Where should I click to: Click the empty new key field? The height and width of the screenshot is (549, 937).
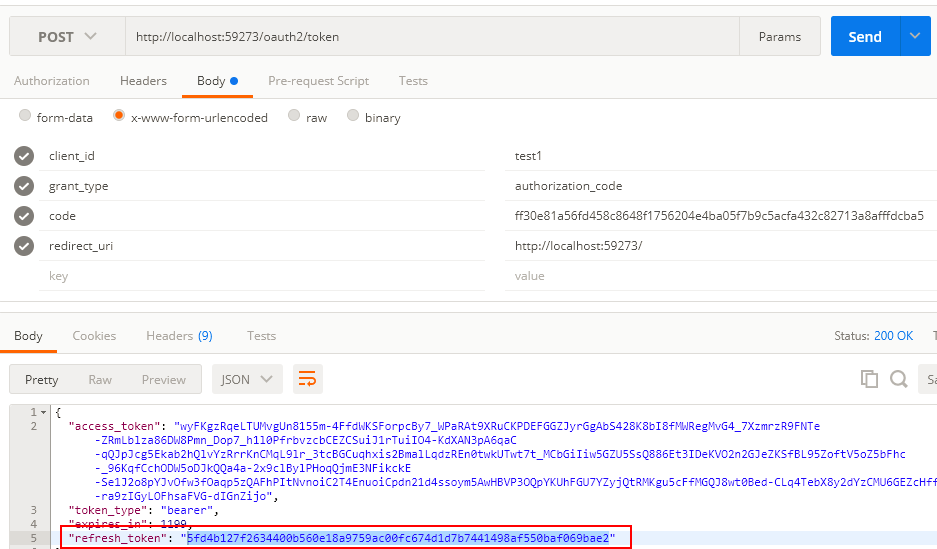(x=262, y=275)
